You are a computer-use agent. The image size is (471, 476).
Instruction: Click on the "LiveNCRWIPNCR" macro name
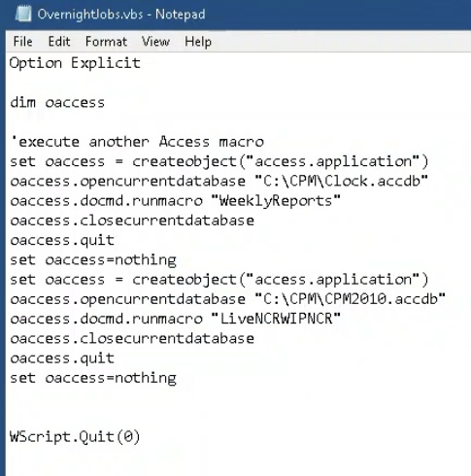click(276, 319)
